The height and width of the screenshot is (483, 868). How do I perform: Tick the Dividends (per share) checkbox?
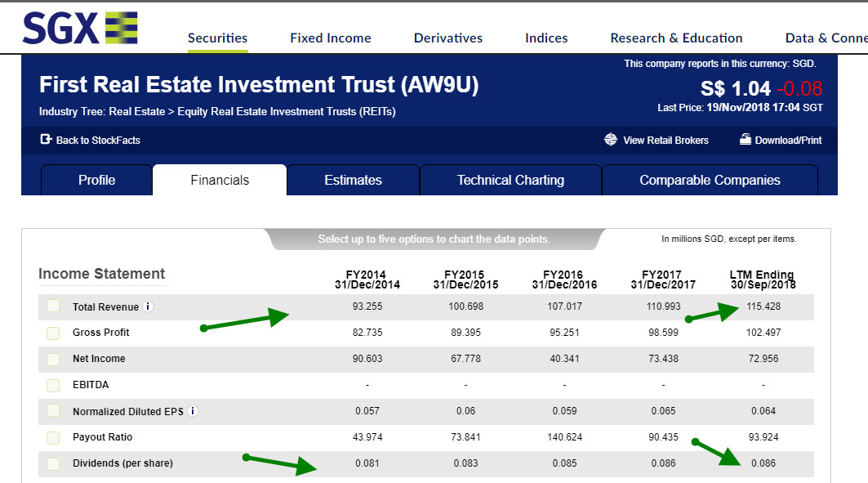pos(53,463)
